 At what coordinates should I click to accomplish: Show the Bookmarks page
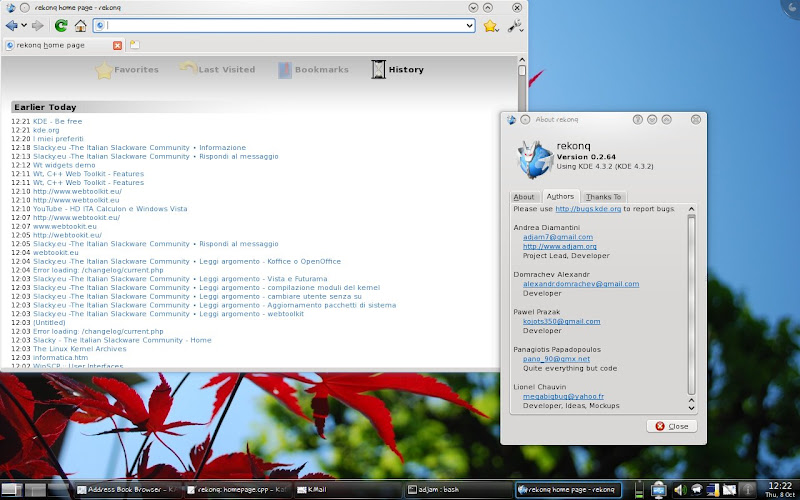[313, 70]
